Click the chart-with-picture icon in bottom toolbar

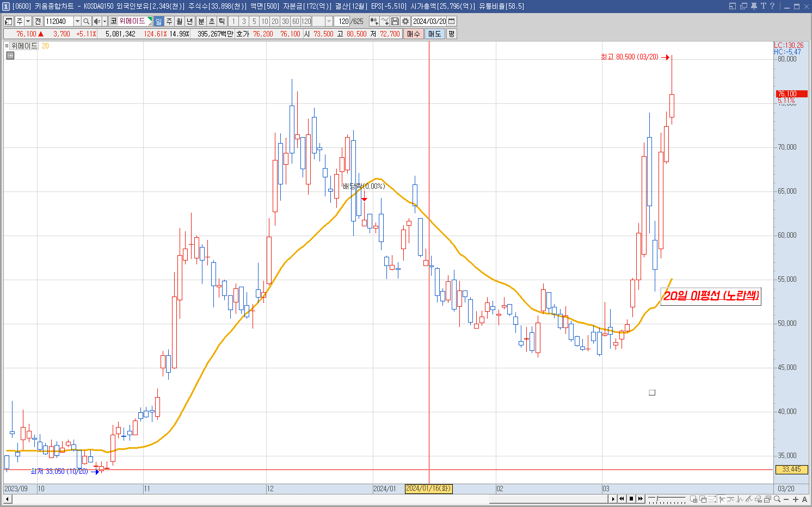[767, 499]
